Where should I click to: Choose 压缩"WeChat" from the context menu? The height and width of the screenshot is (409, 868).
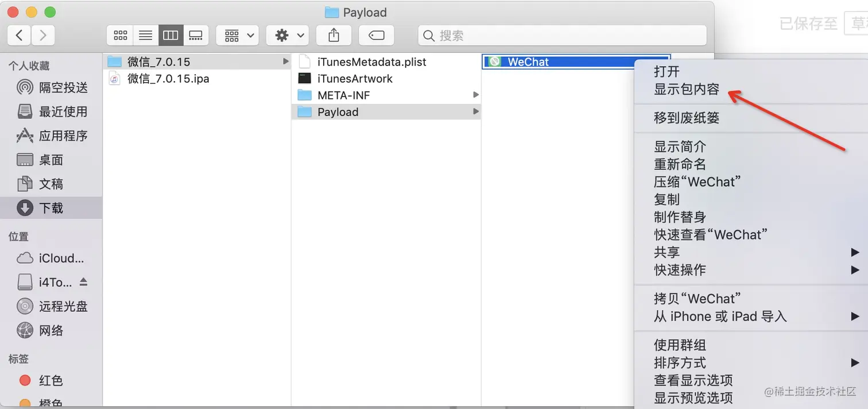(751, 182)
